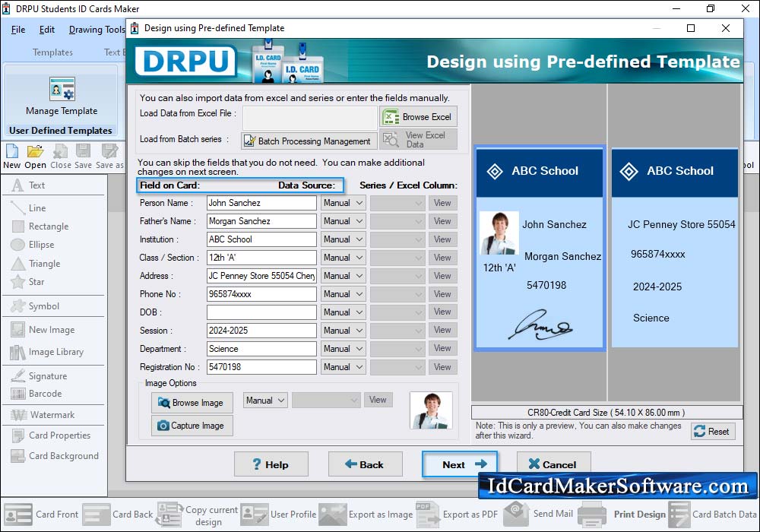Click the Capture Image button

(x=192, y=426)
